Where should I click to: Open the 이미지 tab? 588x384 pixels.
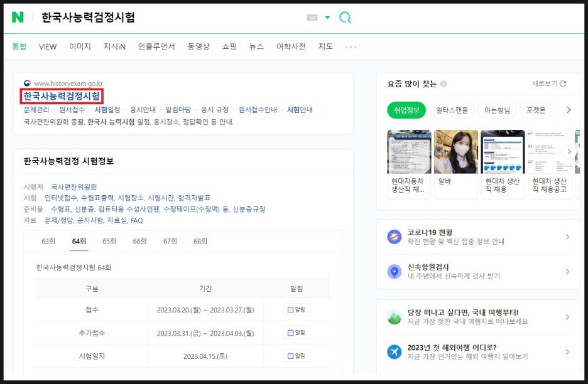(x=80, y=46)
